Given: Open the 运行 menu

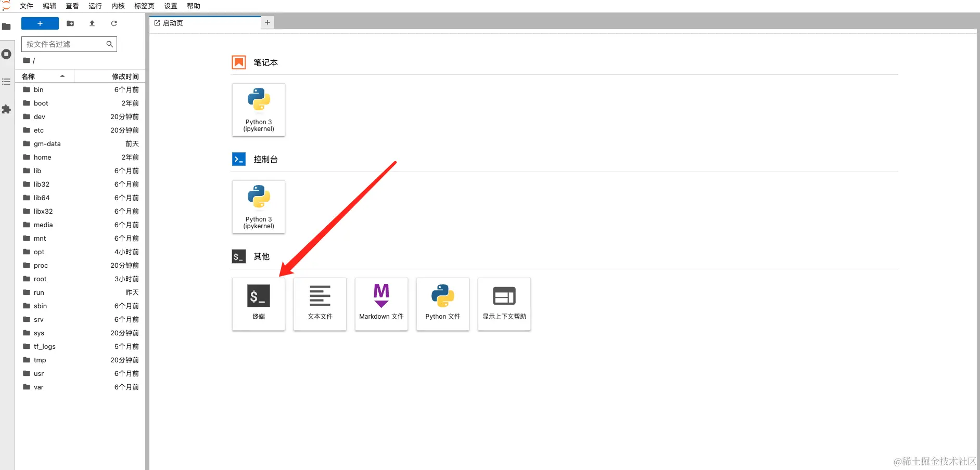Looking at the screenshot, I should tap(95, 6).
